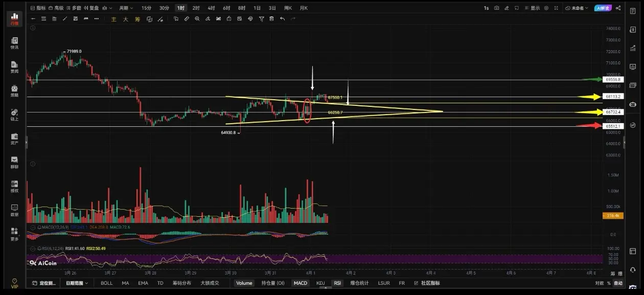Screen dimensions: 644x295
Task: Expand the candlestick style dropdown arrow
Action: pos(112,8)
